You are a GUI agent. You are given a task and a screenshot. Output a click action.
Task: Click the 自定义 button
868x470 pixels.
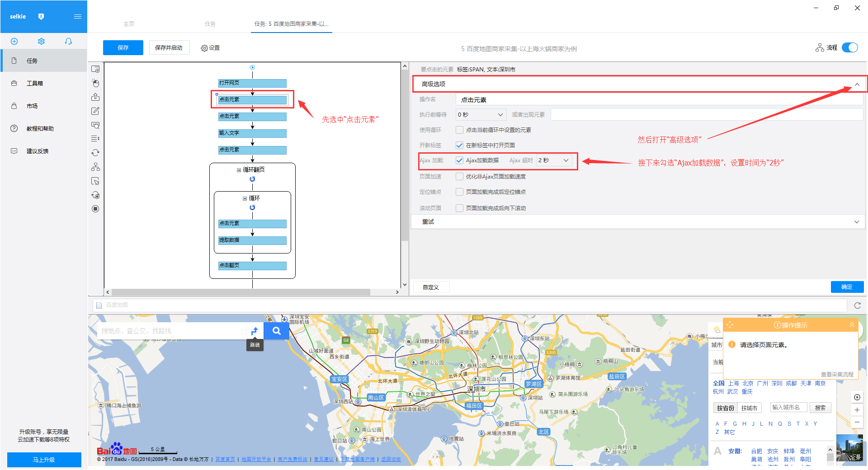431,287
